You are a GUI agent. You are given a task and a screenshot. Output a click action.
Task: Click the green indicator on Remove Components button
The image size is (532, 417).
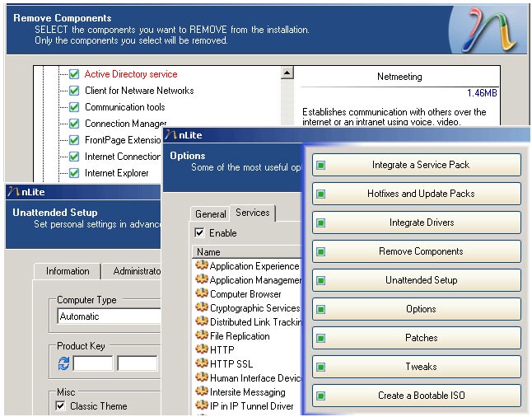point(320,251)
